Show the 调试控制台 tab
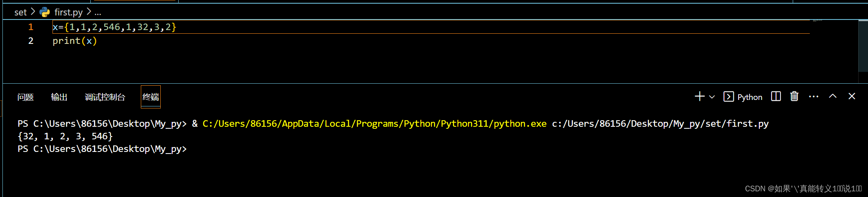This screenshot has height=197, width=868. coord(105,97)
